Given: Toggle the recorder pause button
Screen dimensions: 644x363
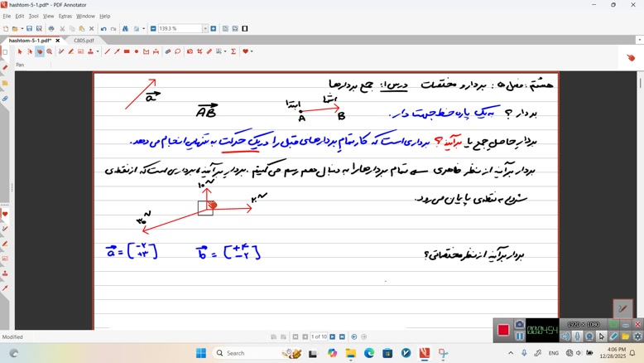Looking at the screenshot, I should (520, 336).
